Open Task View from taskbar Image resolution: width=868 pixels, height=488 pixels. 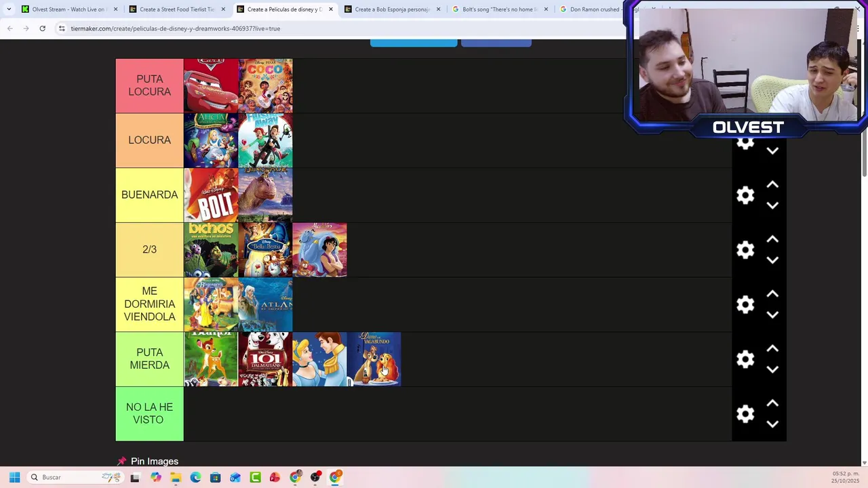(135, 477)
